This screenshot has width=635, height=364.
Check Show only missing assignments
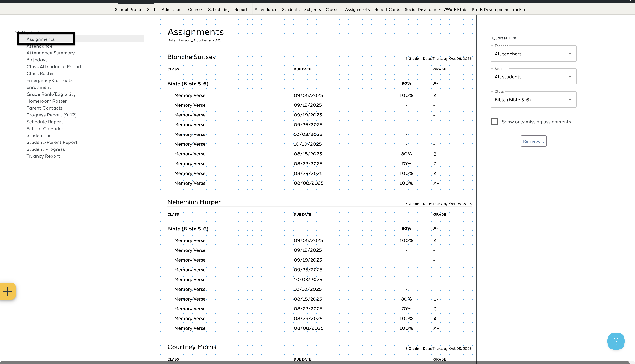click(x=494, y=122)
